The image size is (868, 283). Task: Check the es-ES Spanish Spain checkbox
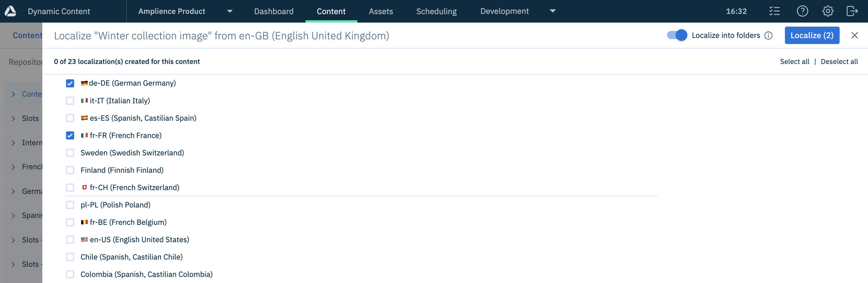click(70, 118)
